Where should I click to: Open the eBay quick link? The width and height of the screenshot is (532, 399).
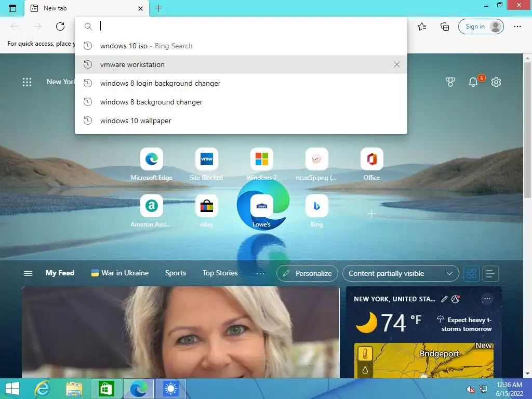[x=206, y=211]
